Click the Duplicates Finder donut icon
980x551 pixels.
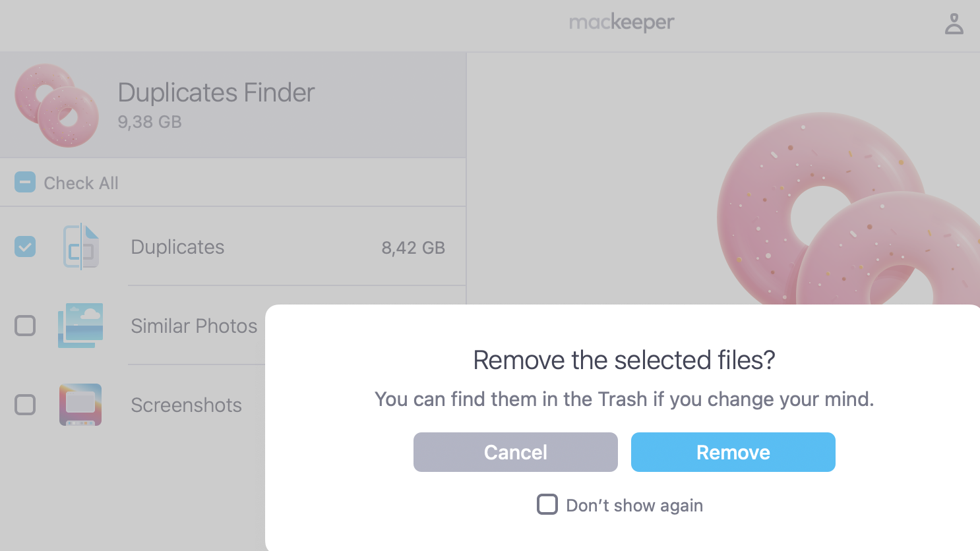56,105
